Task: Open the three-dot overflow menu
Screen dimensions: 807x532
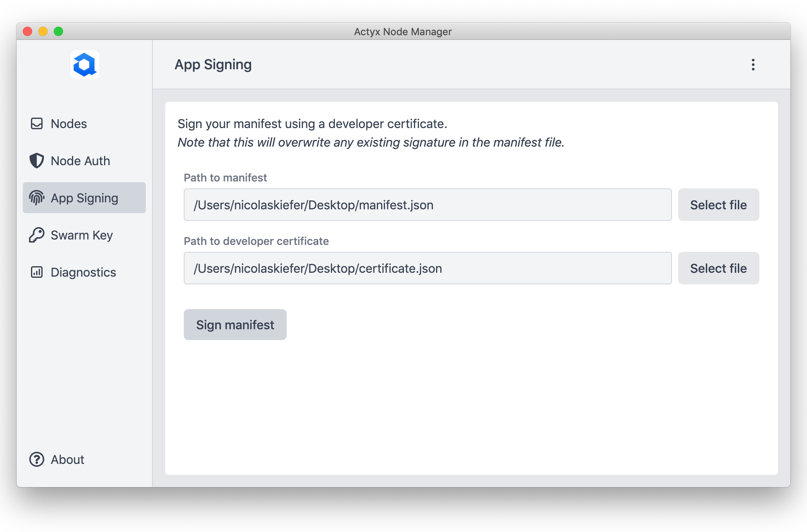Action: click(753, 65)
